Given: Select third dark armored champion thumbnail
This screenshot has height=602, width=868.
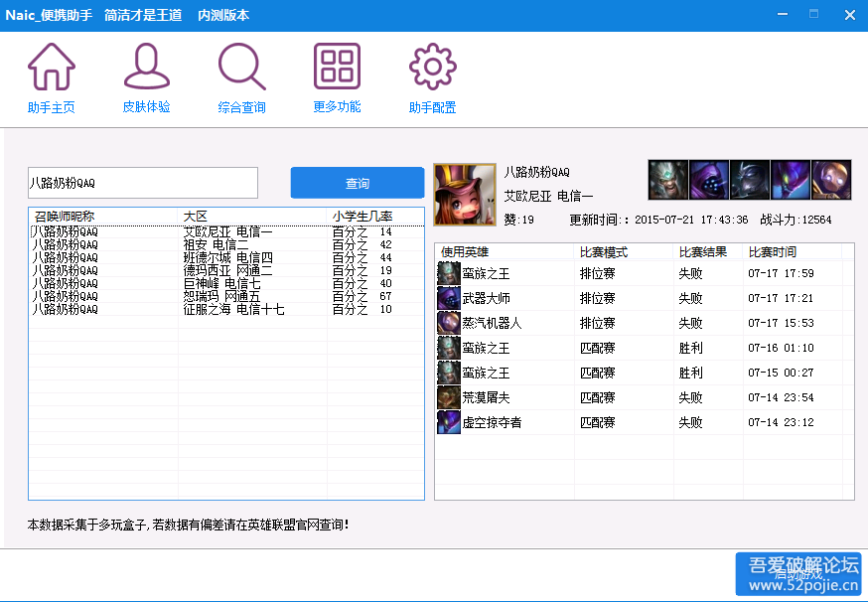Looking at the screenshot, I should (750, 180).
